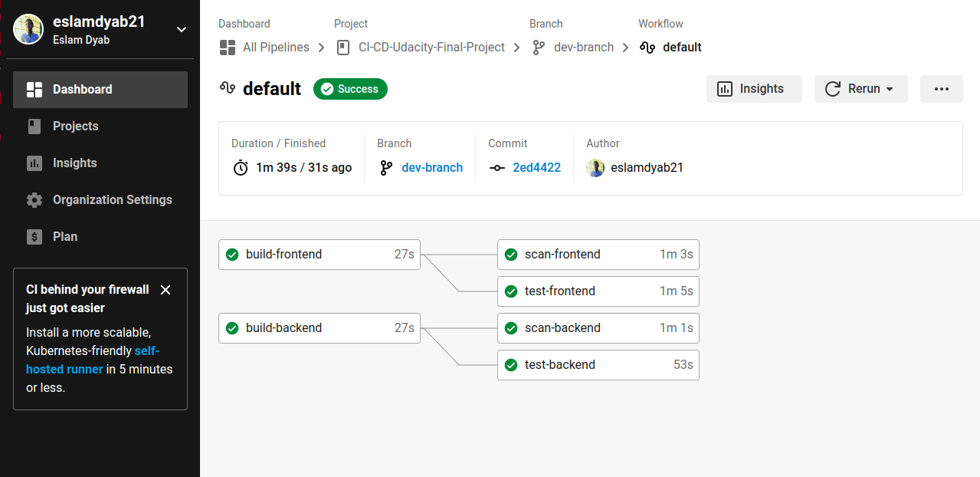Viewport: 980px width, 477px height.
Task: Open the build-frontend job
Action: (320, 255)
